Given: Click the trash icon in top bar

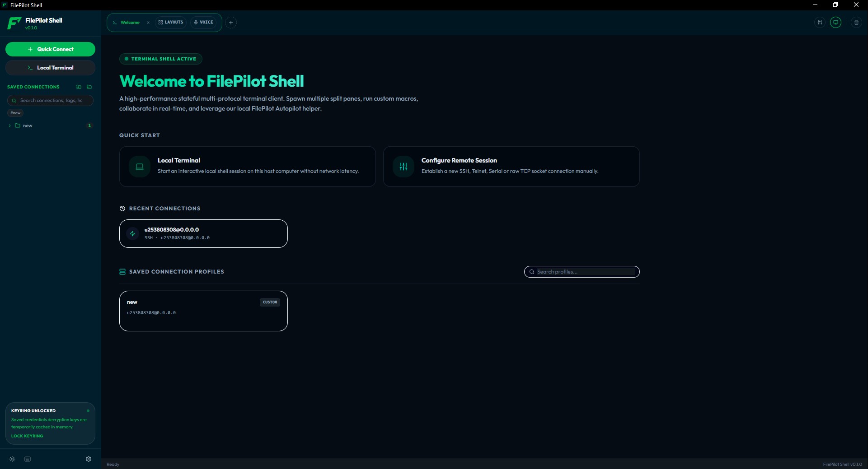Looking at the screenshot, I should (x=856, y=22).
